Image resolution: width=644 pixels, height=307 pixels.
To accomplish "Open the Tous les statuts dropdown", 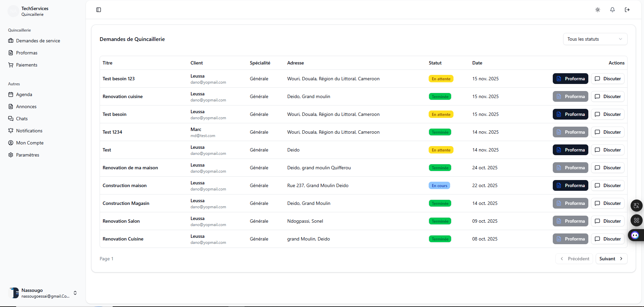I will pyautogui.click(x=595, y=39).
